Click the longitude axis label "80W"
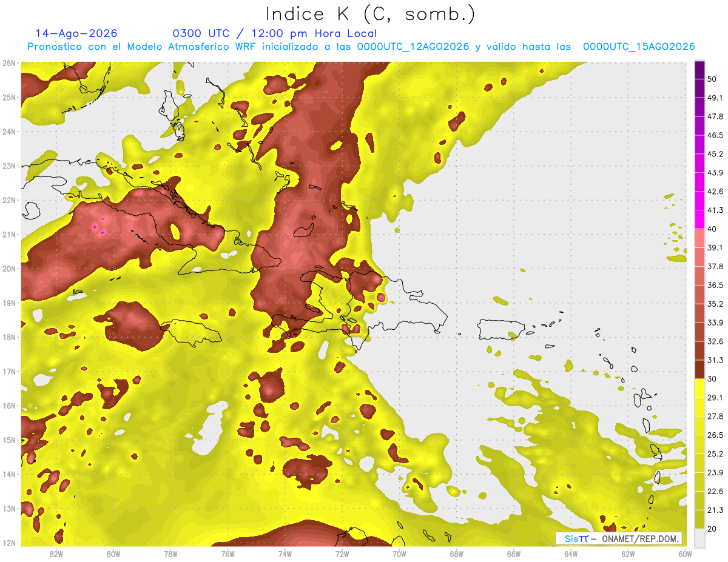 click(x=113, y=554)
